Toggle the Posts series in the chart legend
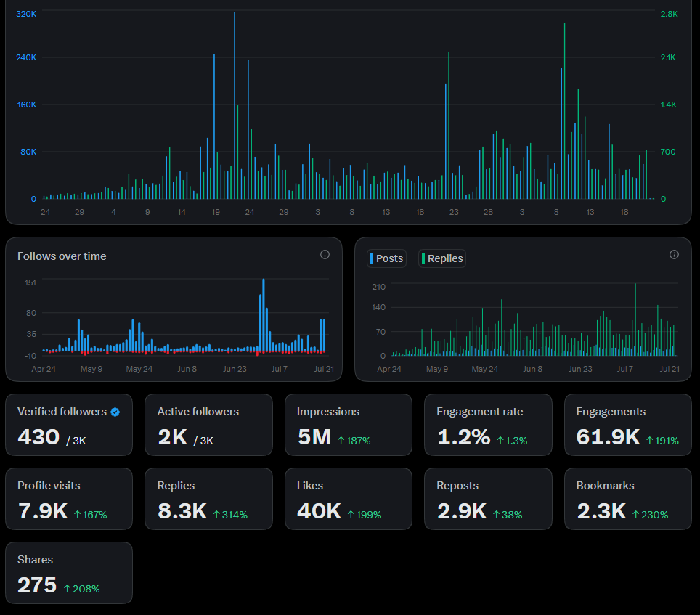Viewport: 700px width, 615px height. click(386, 258)
